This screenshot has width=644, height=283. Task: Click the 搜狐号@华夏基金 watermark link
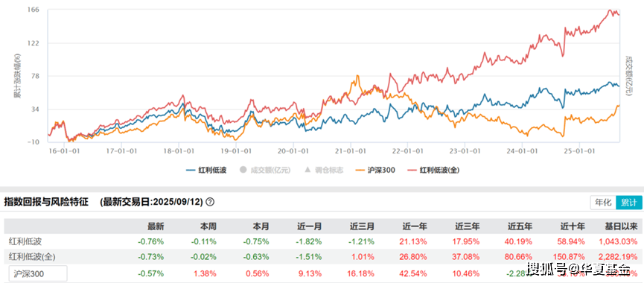pos(578,270)
